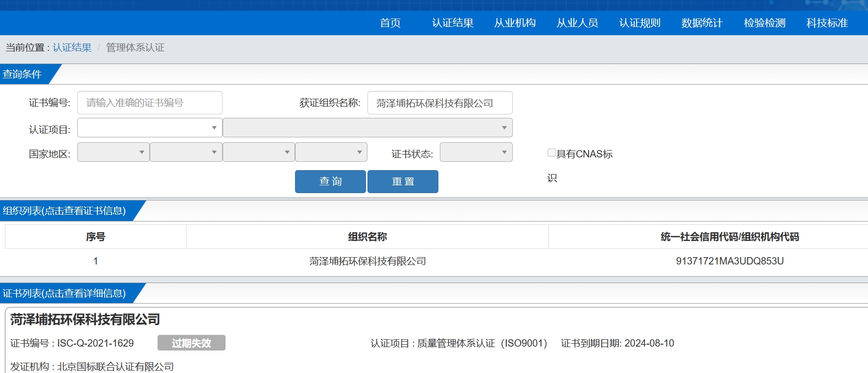Click issuing body 北京国标联合认证有限公司
Viewport: 868px width, 373px height.
115,366
